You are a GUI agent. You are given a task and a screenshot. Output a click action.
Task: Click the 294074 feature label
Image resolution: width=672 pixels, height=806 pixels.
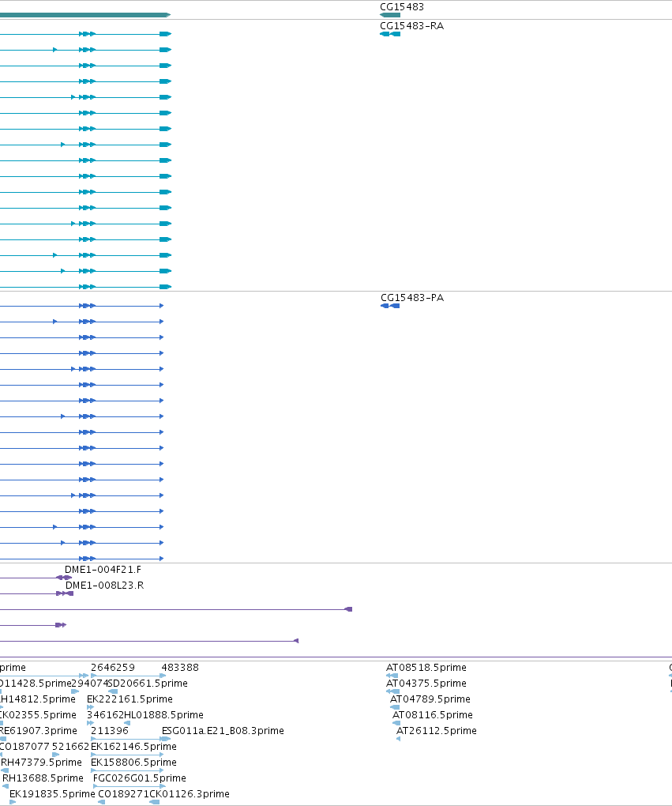90,684
